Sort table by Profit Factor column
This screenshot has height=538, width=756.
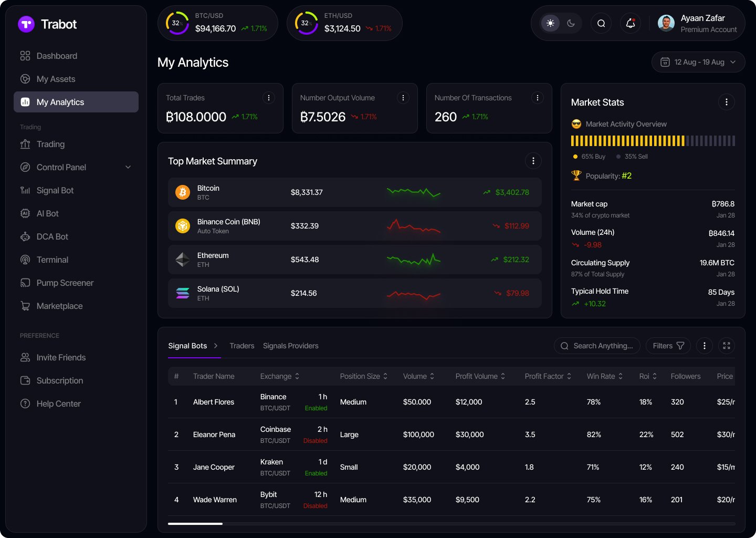tap(548, 376)
